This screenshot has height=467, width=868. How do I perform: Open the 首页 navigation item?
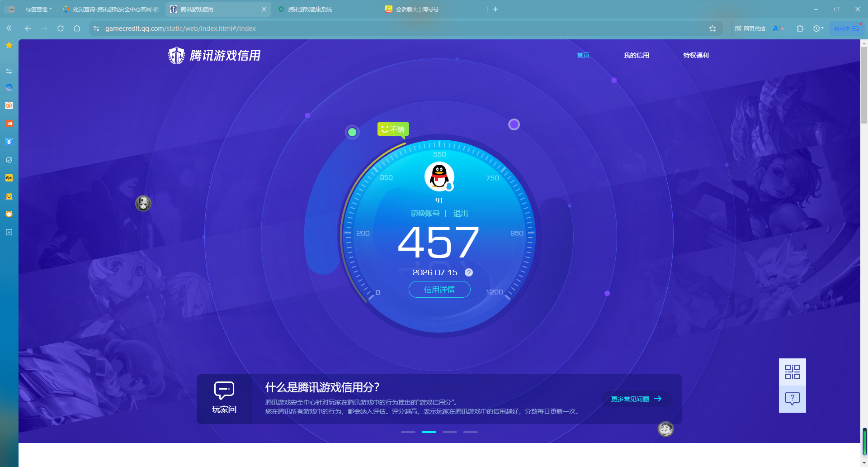tap(583, 55)
